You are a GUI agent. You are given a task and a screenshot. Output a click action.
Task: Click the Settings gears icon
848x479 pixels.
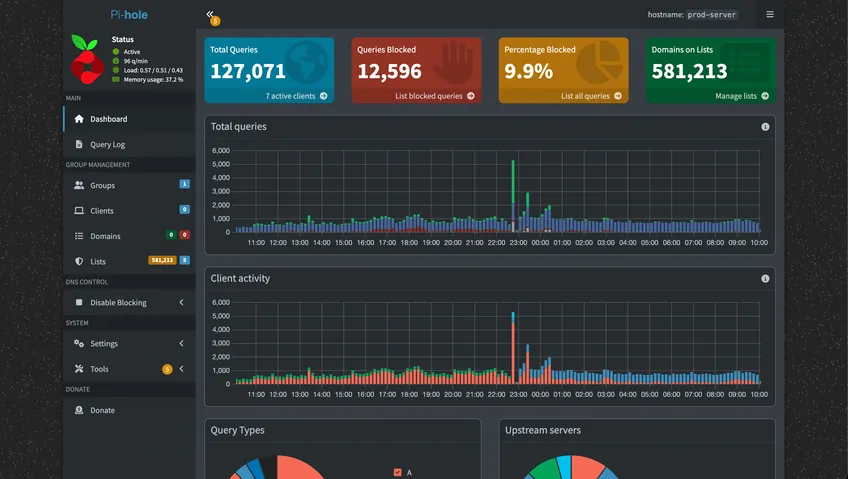(79, 344)
